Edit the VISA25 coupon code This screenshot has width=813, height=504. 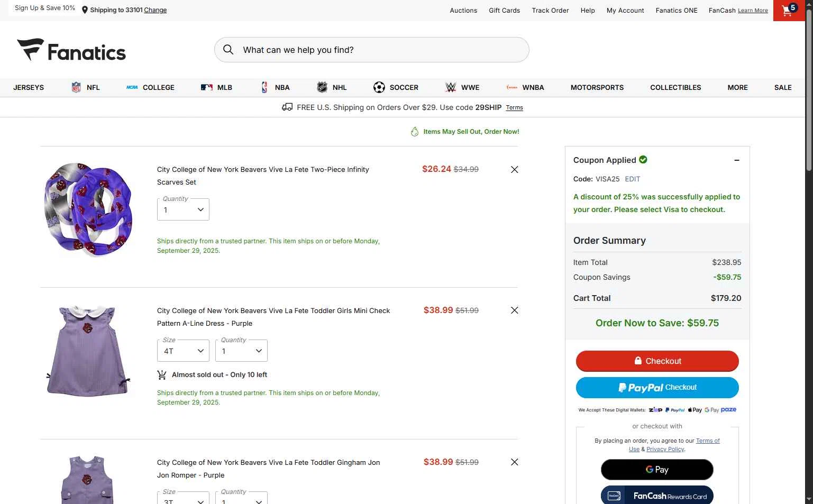click(633, 179)
